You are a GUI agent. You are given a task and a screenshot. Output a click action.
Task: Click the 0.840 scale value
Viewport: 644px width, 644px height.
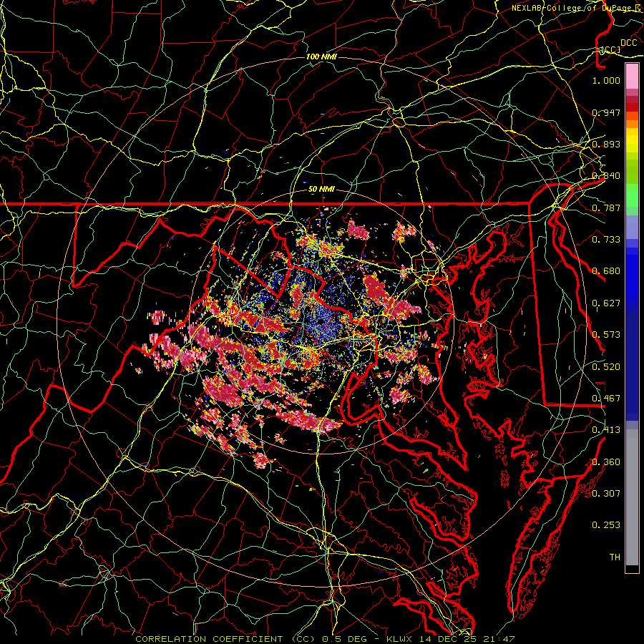click(606, 176)
